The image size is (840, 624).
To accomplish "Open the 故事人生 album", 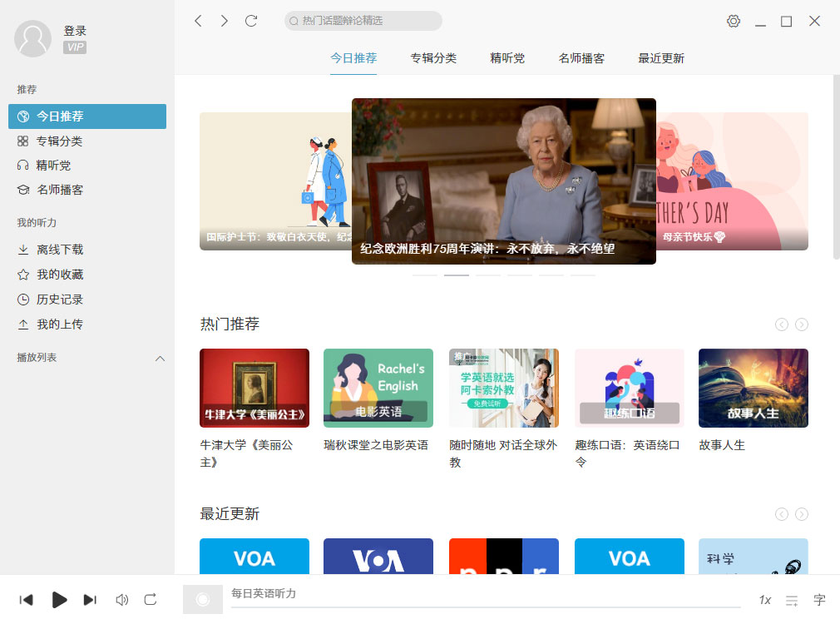I will tap(753, 387).
